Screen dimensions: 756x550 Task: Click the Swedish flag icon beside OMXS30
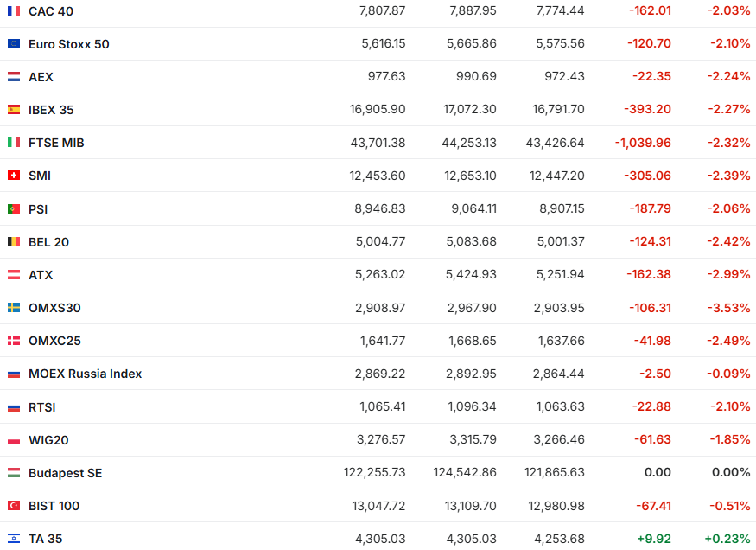click(x=14, y=308)
